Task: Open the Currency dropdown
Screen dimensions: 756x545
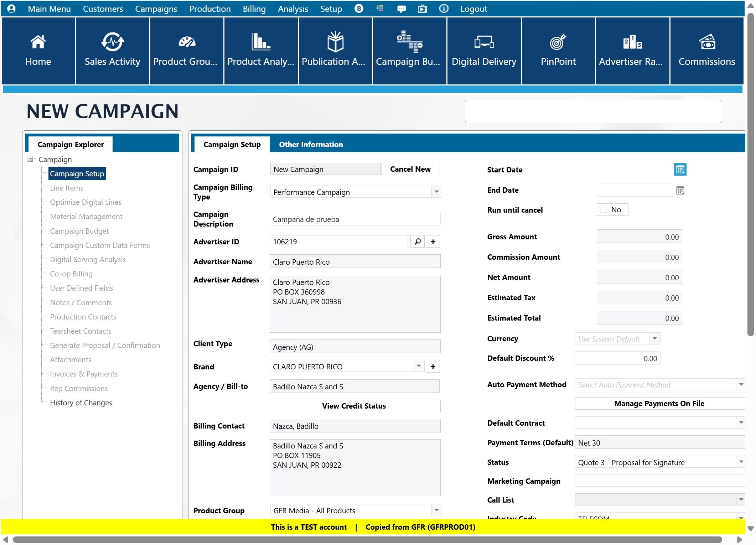Action: (x=654, y=338)
